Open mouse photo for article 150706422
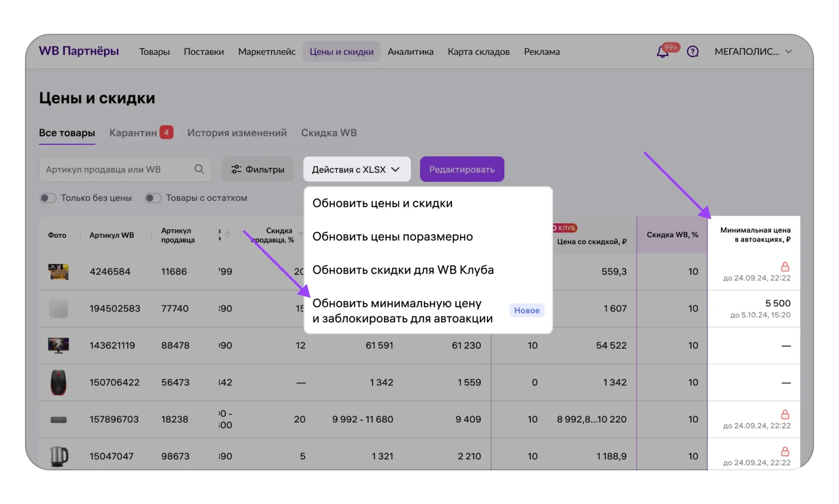The image size is (839, 504). pyautogui.click(x=58, y=382)
